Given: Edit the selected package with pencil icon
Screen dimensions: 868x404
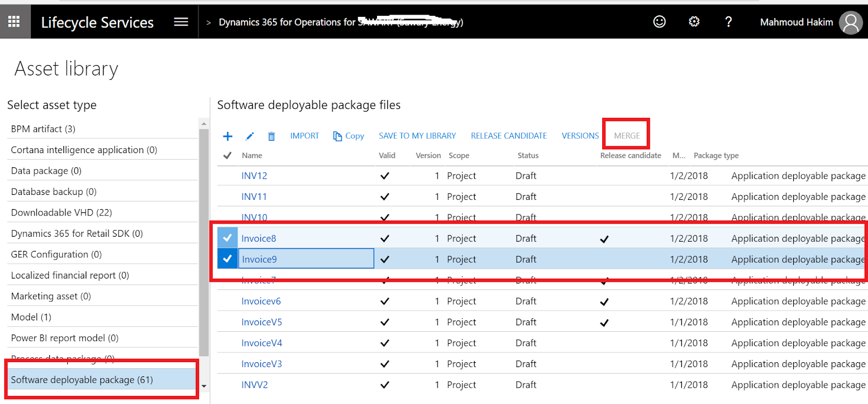Looking at the screenshot, I should pyautogui.click(x=250, y=136).
